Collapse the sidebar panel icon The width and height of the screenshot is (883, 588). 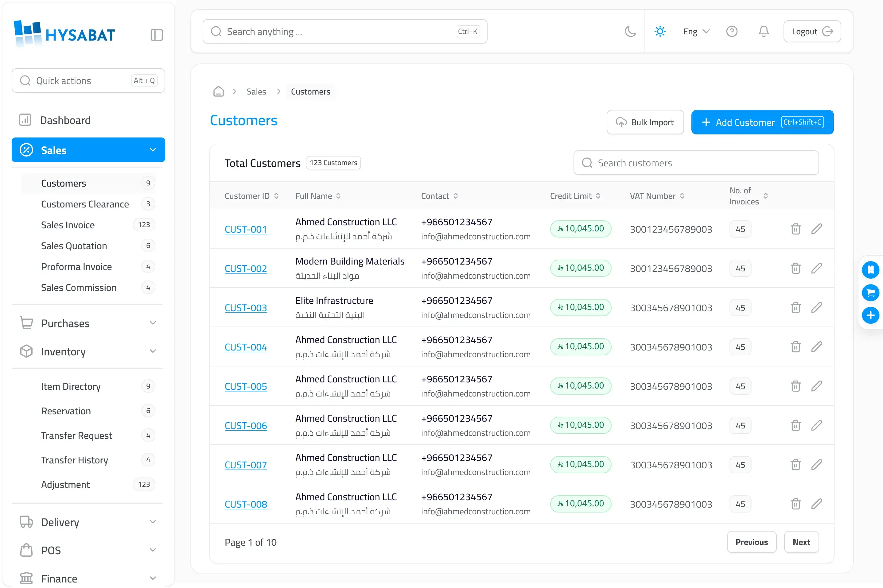[156, 35]
